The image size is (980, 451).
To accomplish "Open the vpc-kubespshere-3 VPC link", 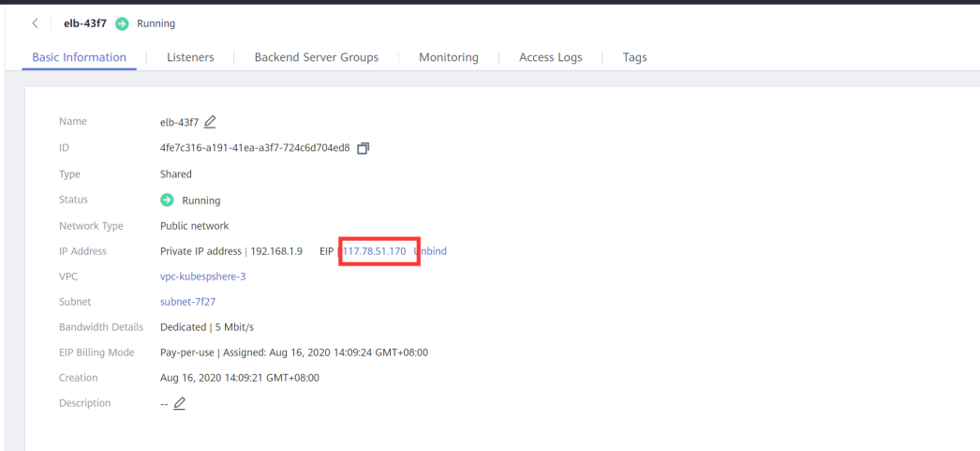I will point(203,277).
